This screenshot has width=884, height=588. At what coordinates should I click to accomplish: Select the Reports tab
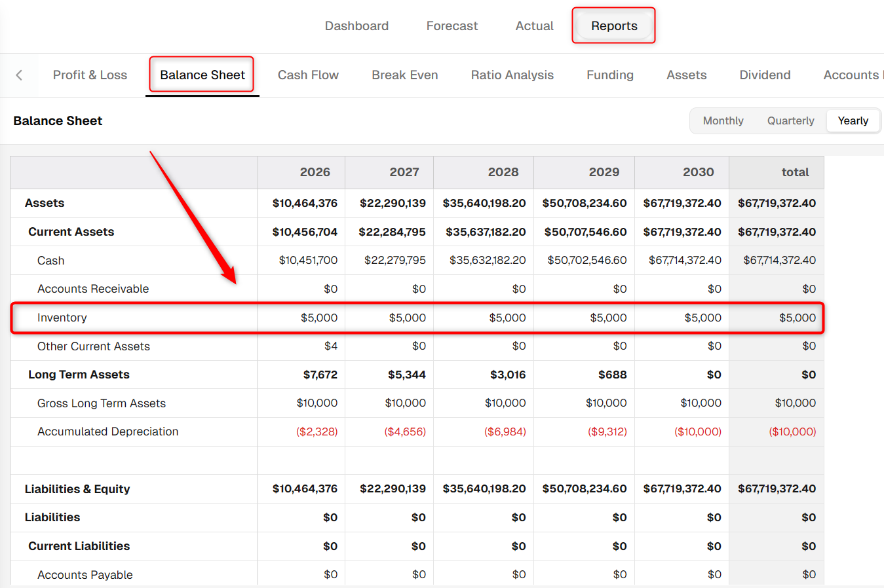[614, 26]
